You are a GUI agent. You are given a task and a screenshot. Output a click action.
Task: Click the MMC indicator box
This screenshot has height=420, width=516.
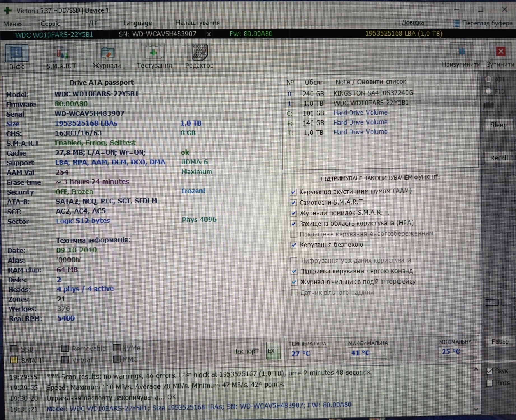tap(117, 359)
